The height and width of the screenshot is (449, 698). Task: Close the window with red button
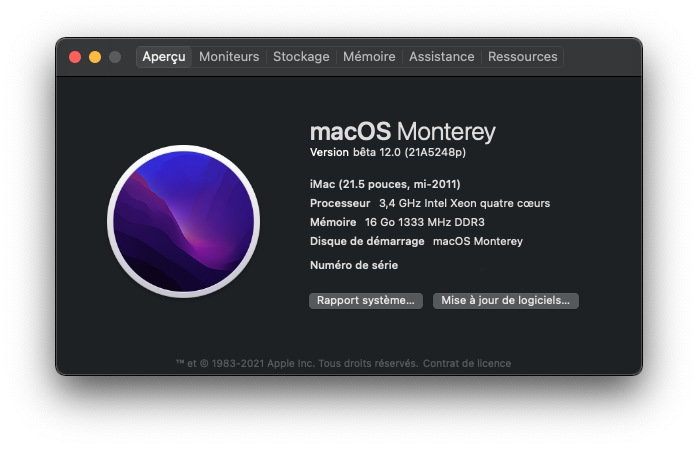coord(75,57)
